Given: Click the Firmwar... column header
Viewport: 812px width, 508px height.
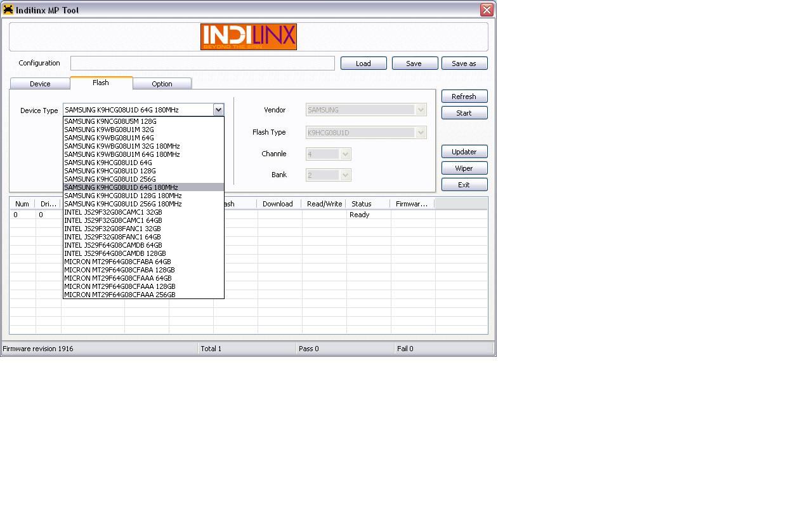Looking at the screenshot, I should [x=413, y=204].
